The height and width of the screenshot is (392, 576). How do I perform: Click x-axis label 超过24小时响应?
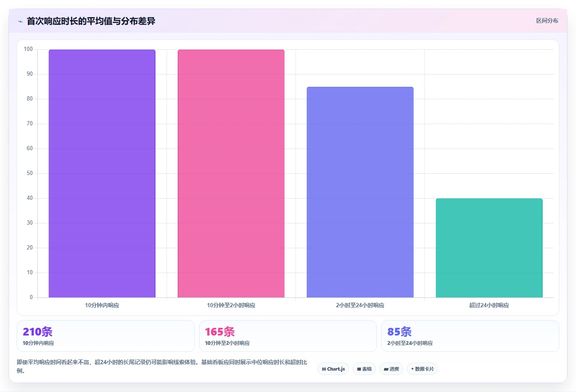[x=489, y=305]
